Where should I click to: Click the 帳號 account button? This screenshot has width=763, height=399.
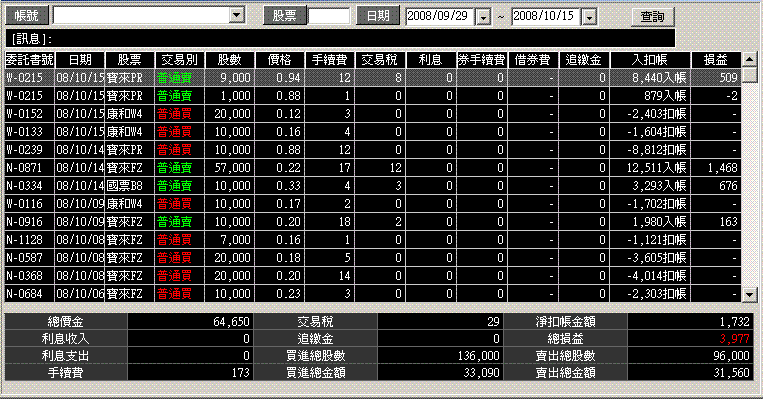coord(27,16)
